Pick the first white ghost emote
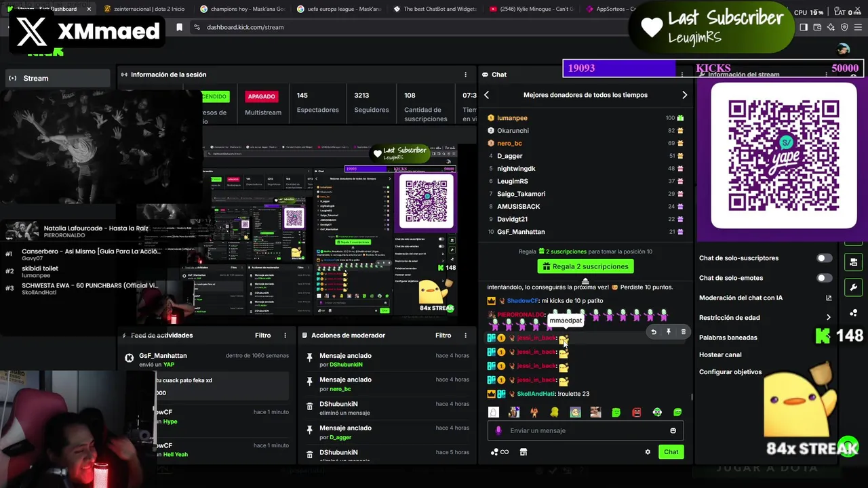868x488 pixels. pyautogui.click(x=494, y=412)
